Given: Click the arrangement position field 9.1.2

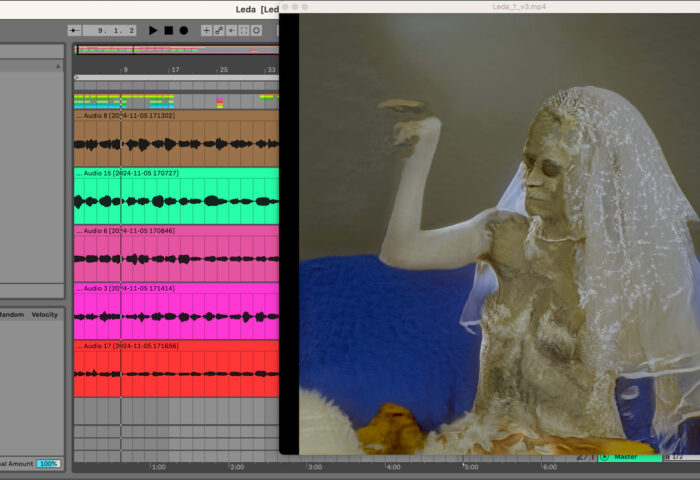Looking at the screenshot, I should click(109, 30).
